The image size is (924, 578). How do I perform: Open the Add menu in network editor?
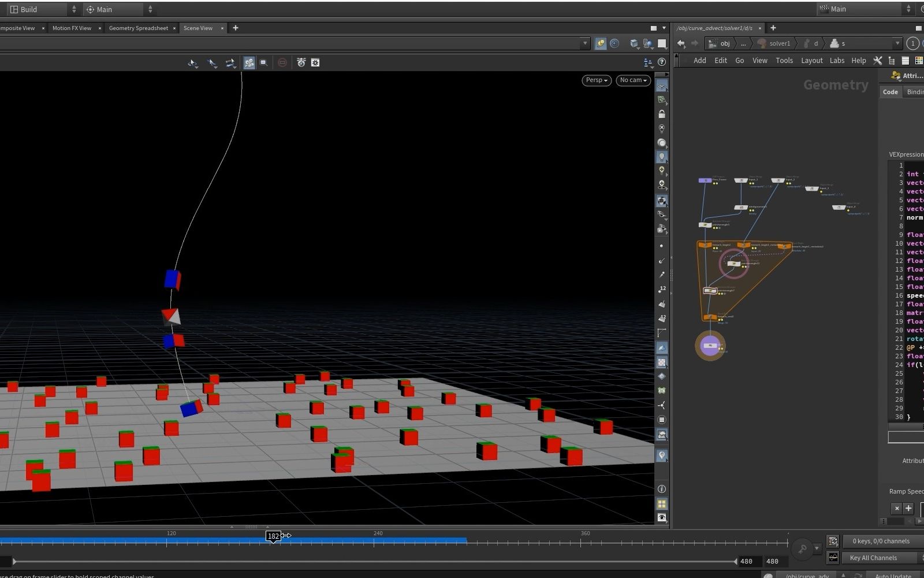pos(699,61)
